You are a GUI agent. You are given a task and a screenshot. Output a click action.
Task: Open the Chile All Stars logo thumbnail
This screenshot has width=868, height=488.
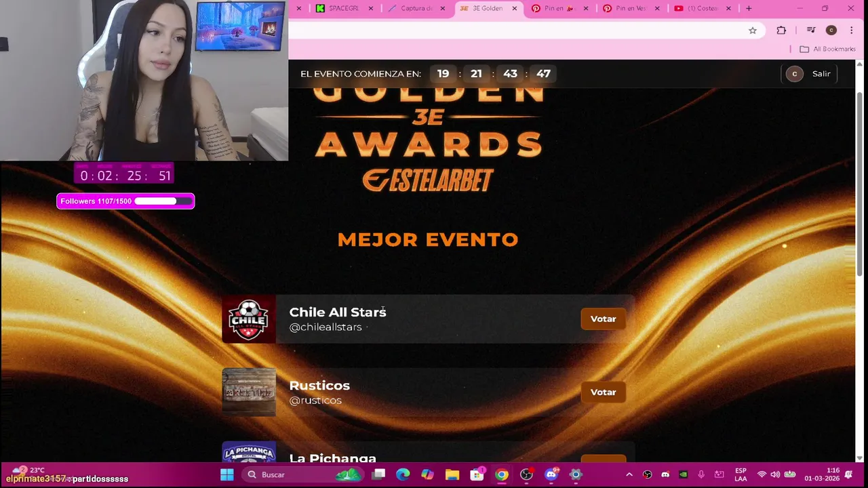tap(249, 319)
